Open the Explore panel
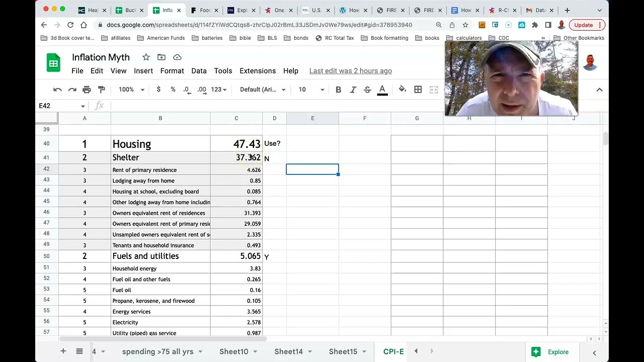This screenshot has width=644, height=362. click(551, 352)
